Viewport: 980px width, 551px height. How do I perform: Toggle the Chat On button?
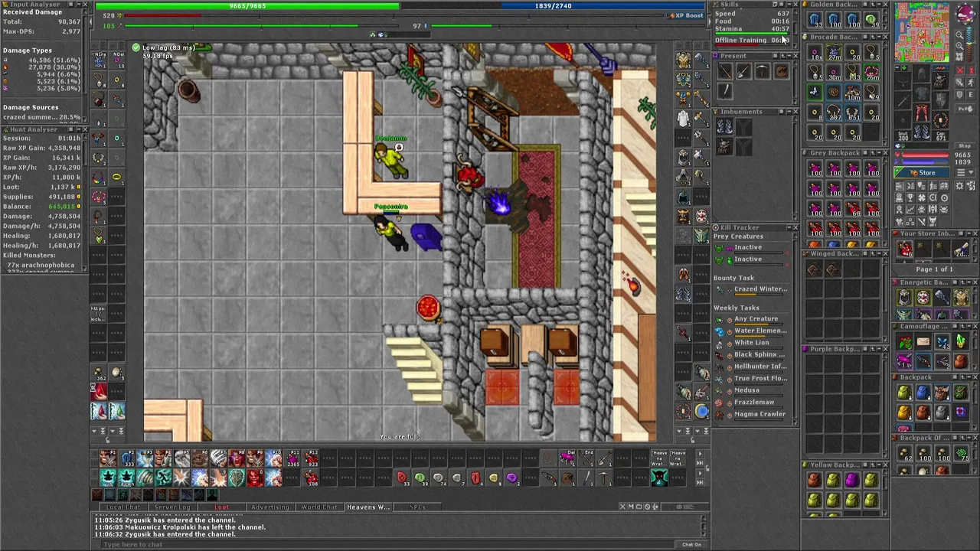tap(691, 544)
